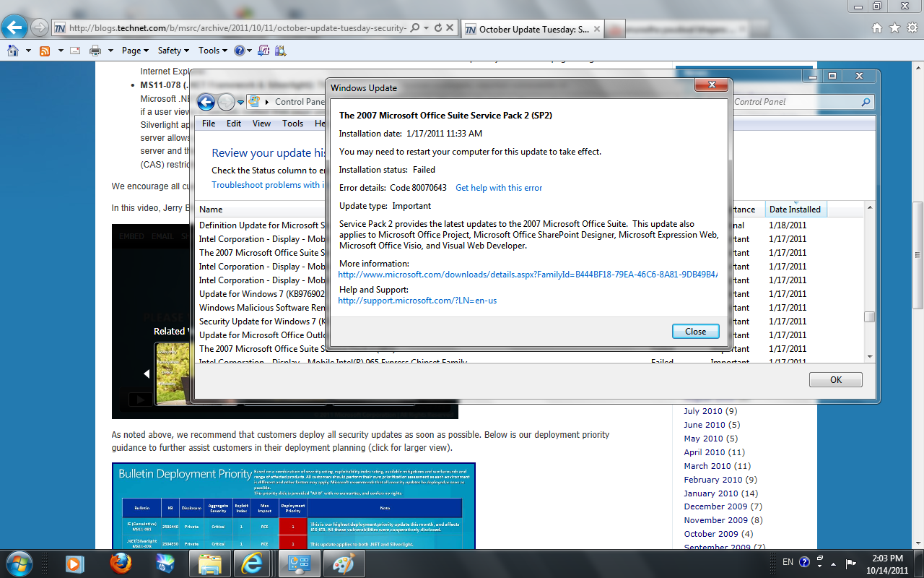Open the support.microsoft.com help link
Image resolution: width=924 pixels, height=578 pixels.
pyautogui.click(x=417, y=301)
